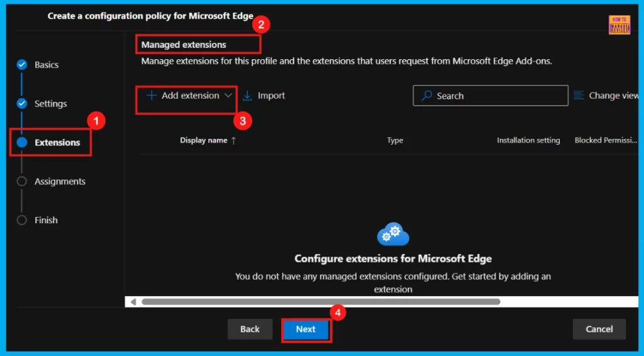The height and width of the screenshot is (356, 644).
Task: Click the Display name sort arrow
Action: pos(234,140)
